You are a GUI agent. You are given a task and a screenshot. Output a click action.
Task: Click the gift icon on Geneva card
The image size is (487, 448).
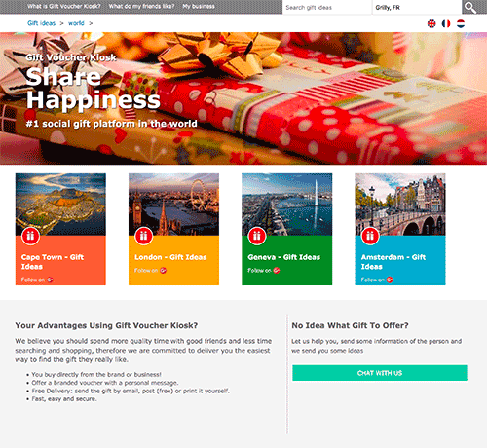pyautogui.click(x=257, y=236)
